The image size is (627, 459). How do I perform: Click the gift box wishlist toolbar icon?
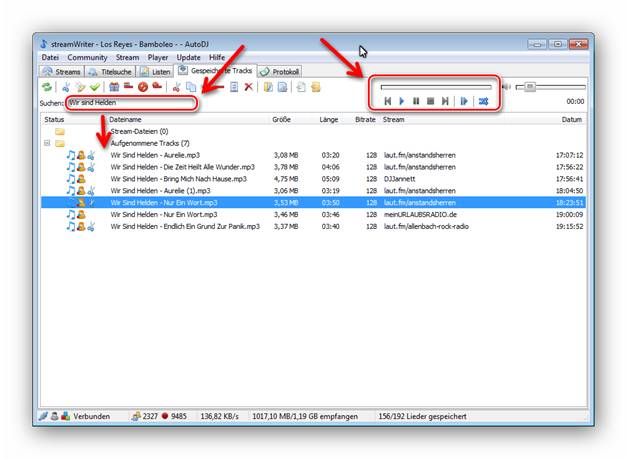[x=114, y=87]
